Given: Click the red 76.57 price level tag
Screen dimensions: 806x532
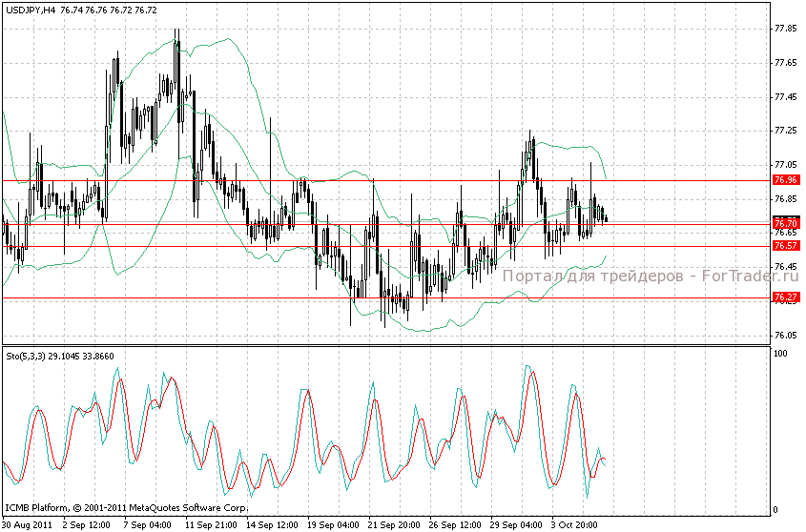Looking at the screenshot, I should point(785,245).
